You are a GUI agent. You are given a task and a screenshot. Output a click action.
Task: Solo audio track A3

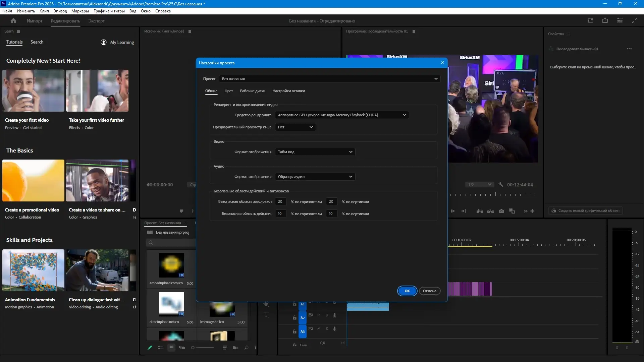coord(327,329)
